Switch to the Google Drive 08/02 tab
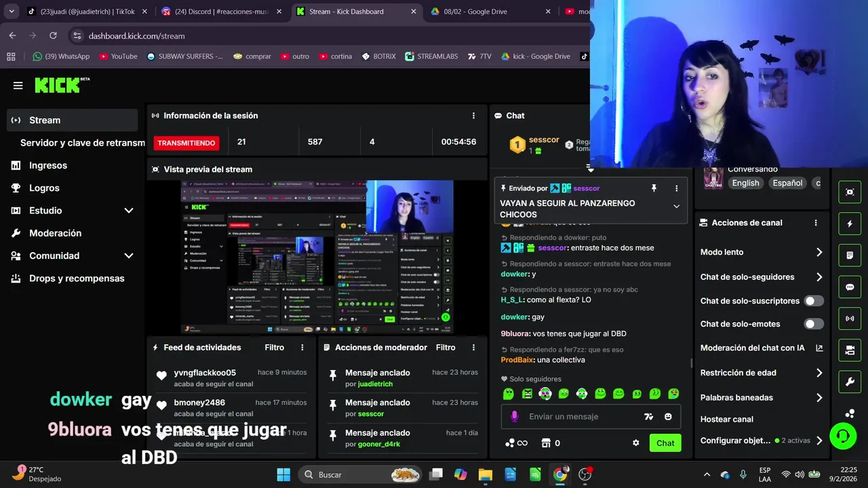Viewport: 868px width, 488px height. (x=490, y=12)
